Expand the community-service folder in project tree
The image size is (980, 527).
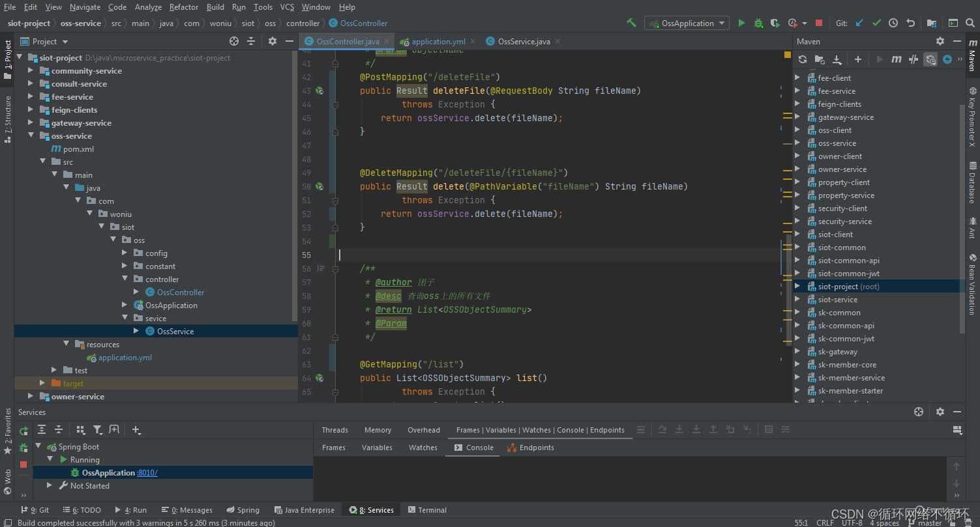[31, 71]
